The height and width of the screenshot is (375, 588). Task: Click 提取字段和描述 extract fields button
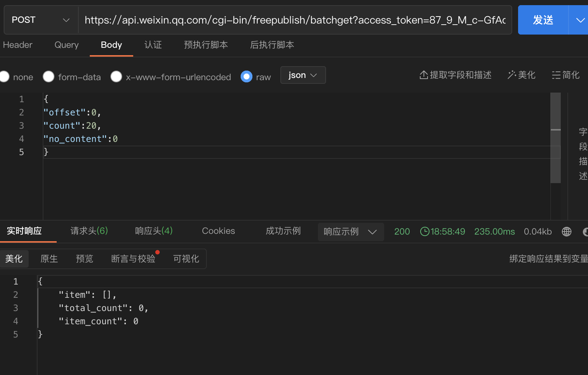pos(456,75)
